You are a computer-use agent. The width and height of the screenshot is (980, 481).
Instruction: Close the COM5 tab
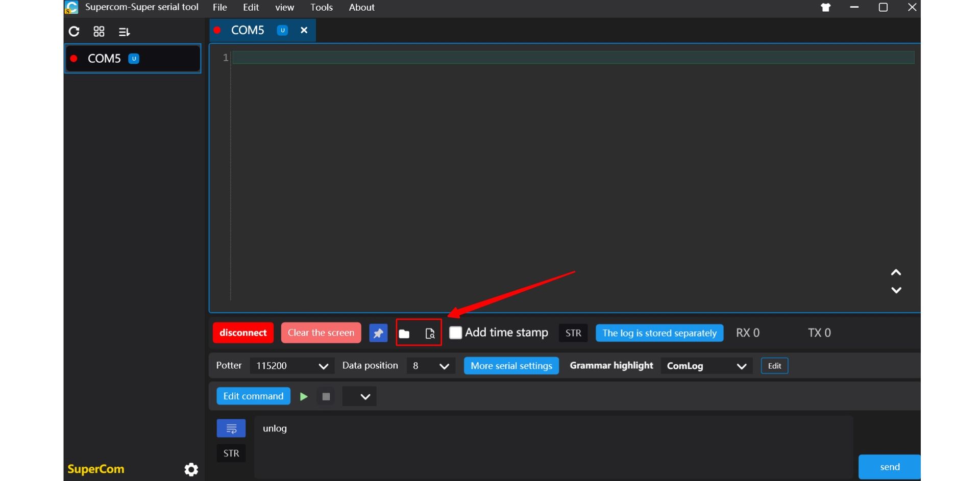pos(304,30)
